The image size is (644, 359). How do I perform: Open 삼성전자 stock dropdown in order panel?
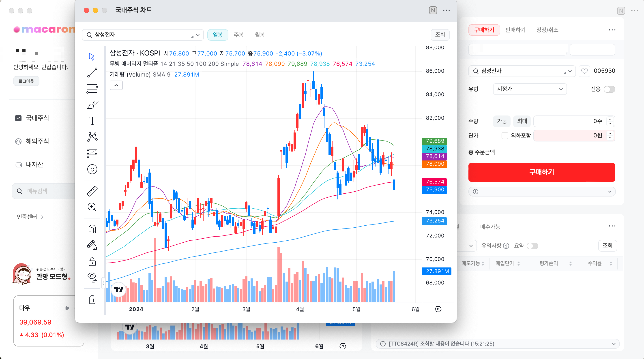tap(570, 71)
